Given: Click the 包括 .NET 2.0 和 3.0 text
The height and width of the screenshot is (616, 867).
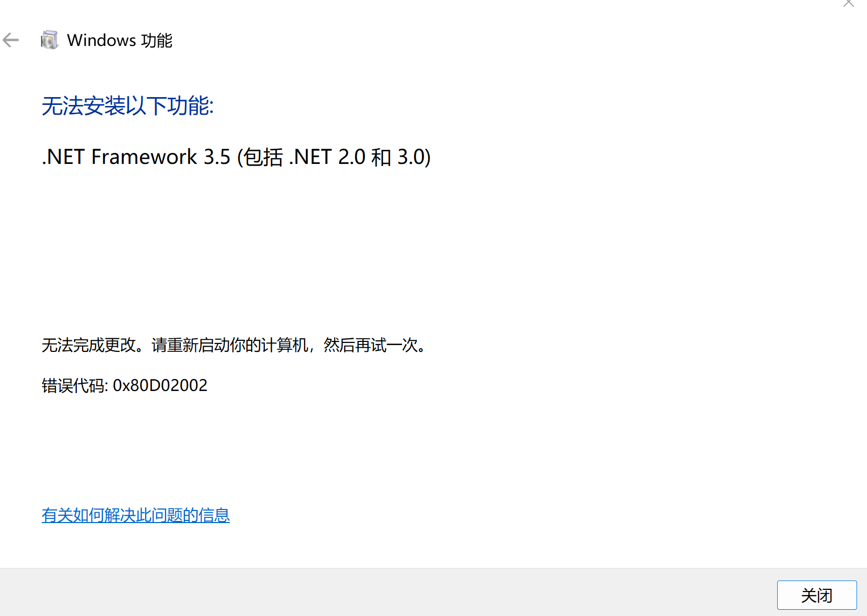Looking at the screenshot, I should pyautogui.click(x=334, y=157).
